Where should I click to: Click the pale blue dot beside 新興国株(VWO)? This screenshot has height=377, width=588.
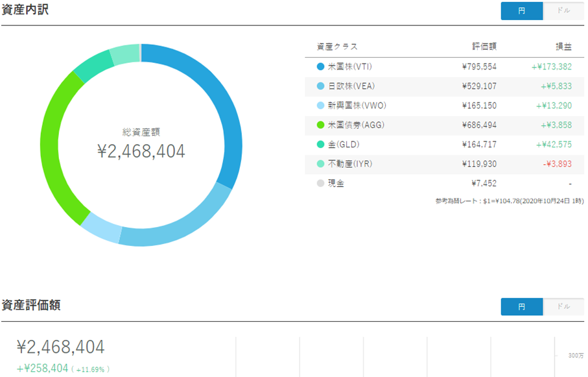point(320,106)
